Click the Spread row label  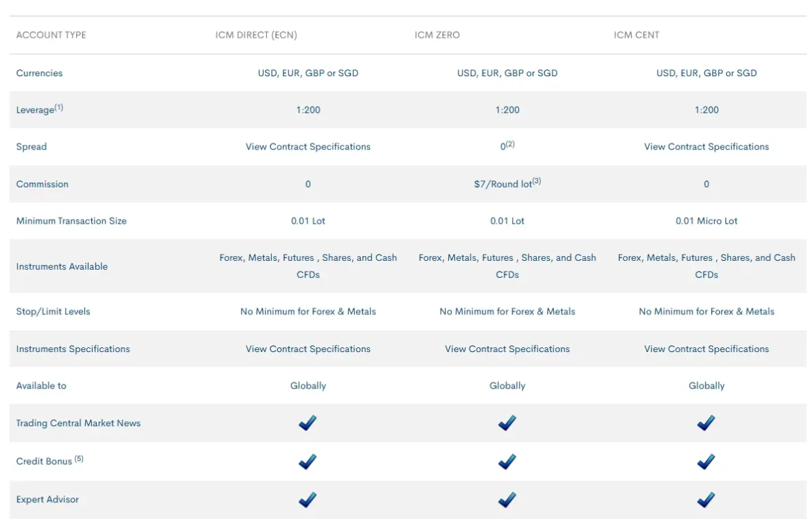[31, 147]
